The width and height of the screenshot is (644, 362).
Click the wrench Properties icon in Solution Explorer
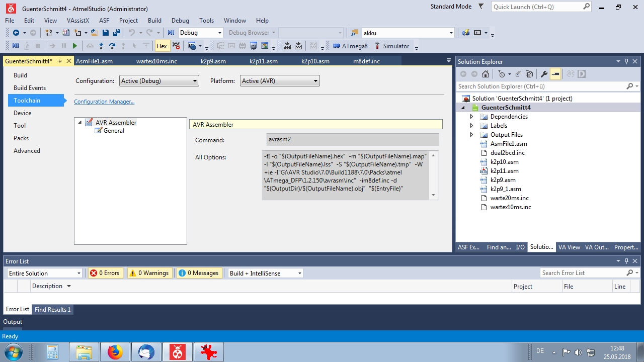[x=544, y=74]
